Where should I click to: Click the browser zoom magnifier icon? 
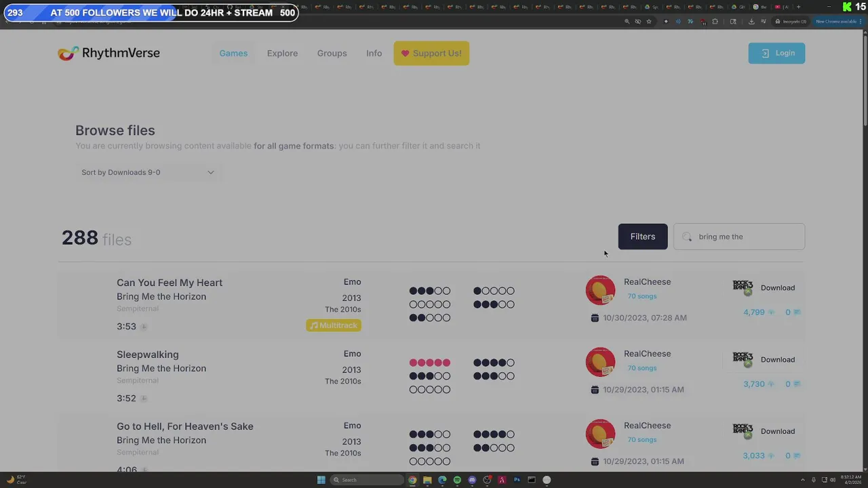[x=627, y=22]
